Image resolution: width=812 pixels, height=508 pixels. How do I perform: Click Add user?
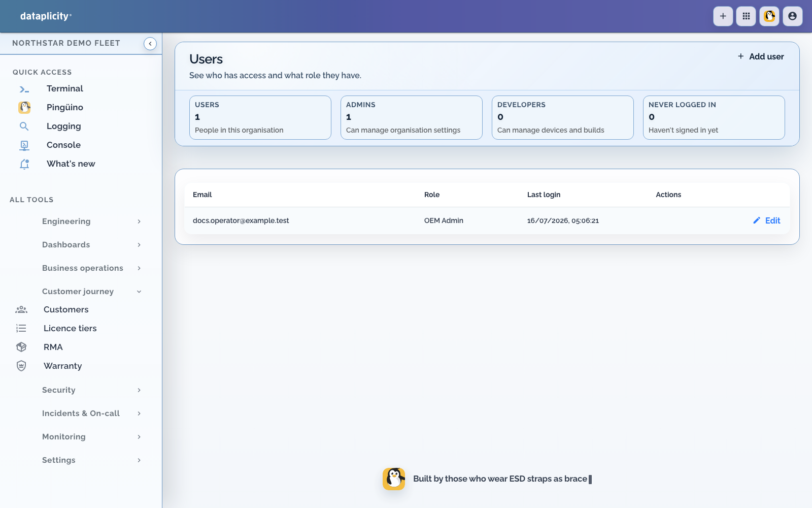coord(761,56)
